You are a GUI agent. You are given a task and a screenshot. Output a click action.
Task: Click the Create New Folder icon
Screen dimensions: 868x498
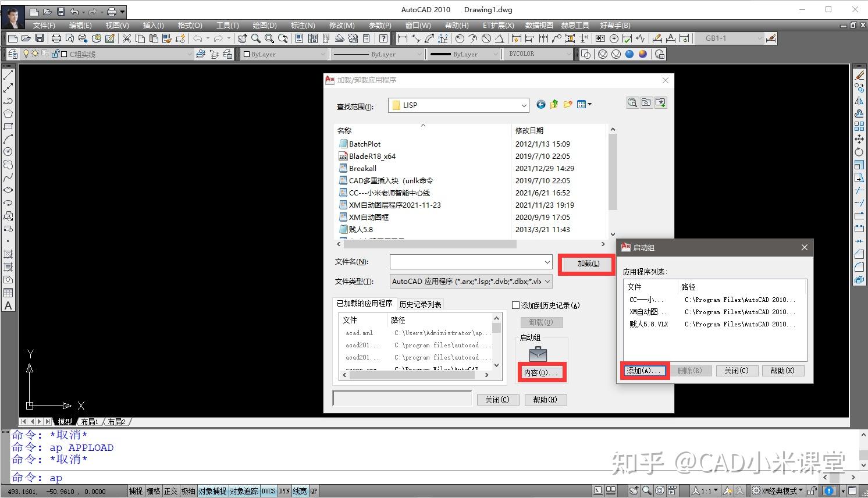click(x=567, y=104)
